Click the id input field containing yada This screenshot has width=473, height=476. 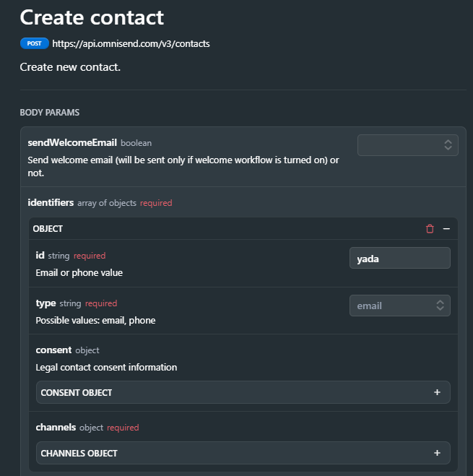click(x=400, y=258)
